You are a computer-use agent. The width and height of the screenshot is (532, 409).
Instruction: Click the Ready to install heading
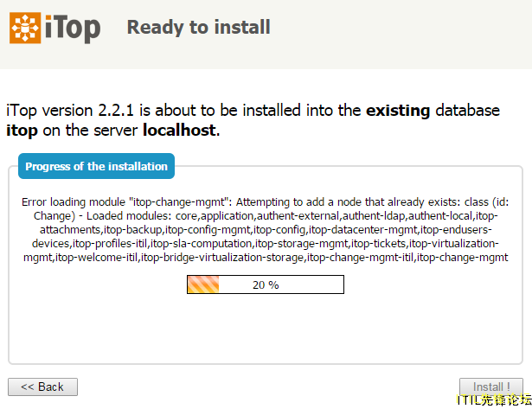point(198,27)
